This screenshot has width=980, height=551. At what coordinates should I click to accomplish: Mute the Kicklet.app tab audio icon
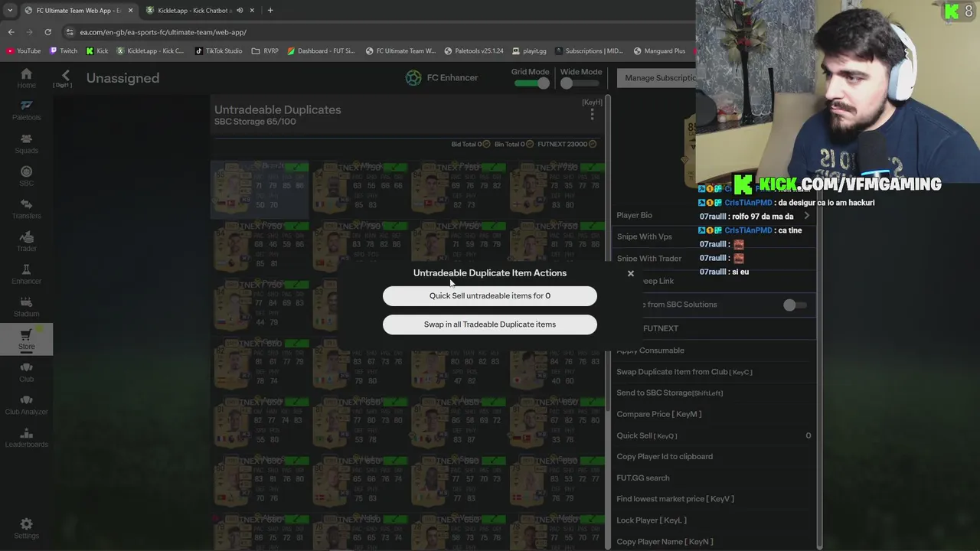[x=240, y=10]
